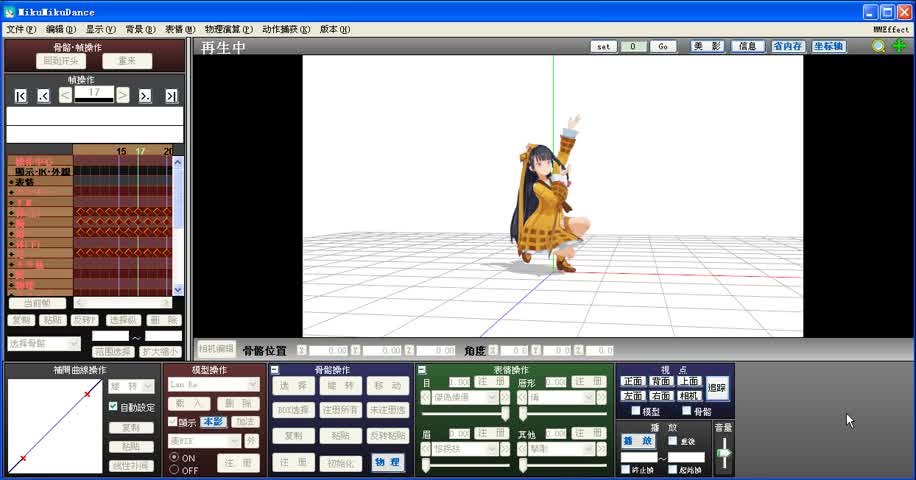Click the 追踪 tracking button

click(717, 388)
